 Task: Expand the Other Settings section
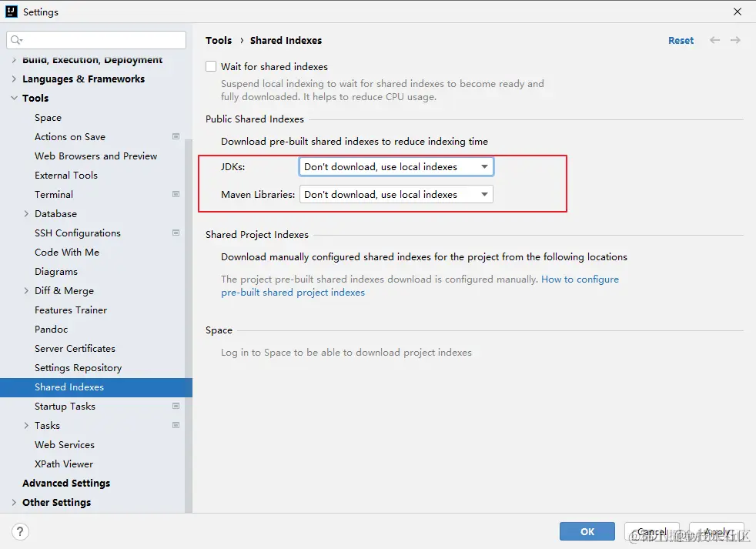(14, 502)
